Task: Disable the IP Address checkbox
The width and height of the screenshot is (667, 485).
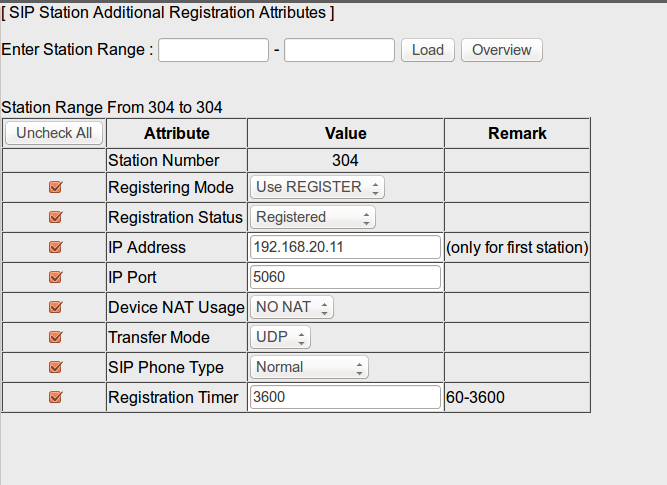Action: click(x=55, y=247)
